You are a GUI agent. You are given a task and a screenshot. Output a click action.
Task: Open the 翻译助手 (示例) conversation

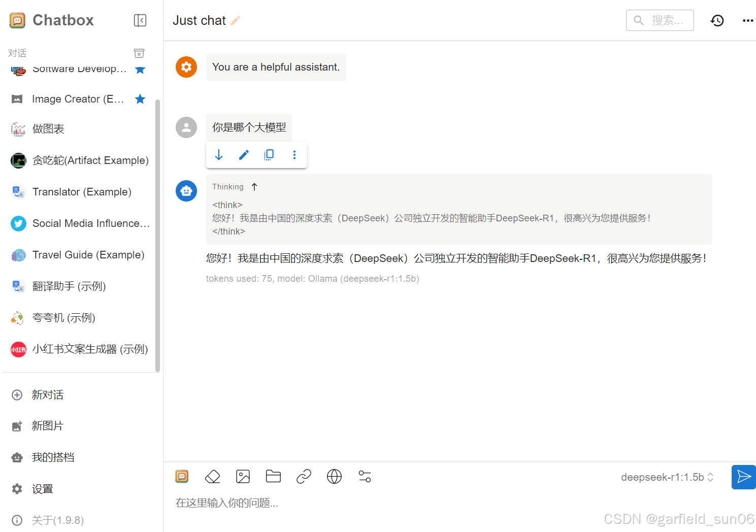[x=79, y=286]
